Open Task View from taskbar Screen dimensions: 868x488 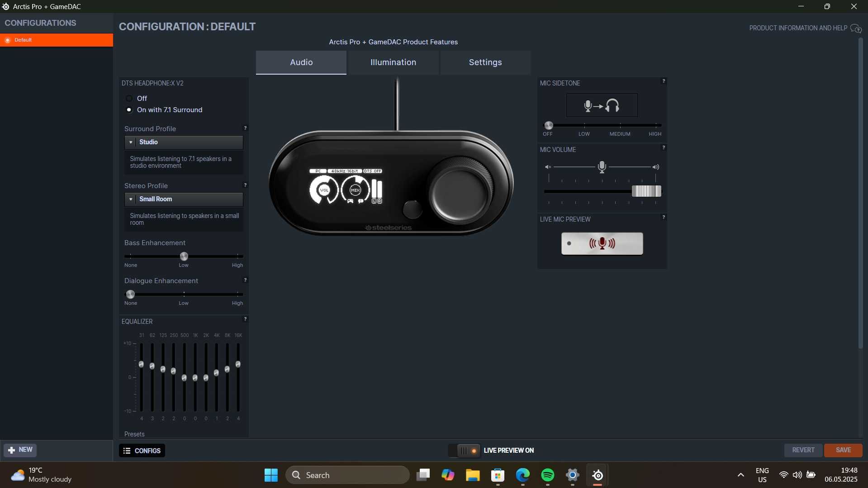423,475
